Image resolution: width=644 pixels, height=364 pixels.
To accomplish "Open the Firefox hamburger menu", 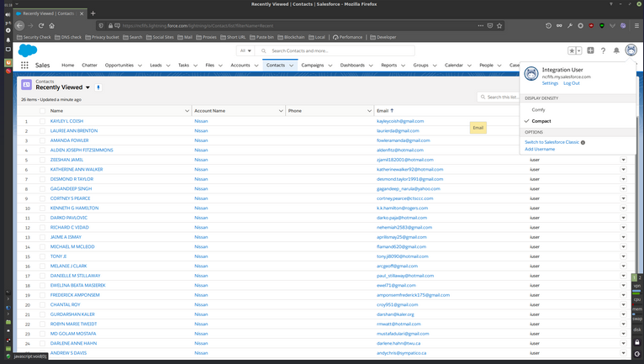I will click(x=636, y=25).
